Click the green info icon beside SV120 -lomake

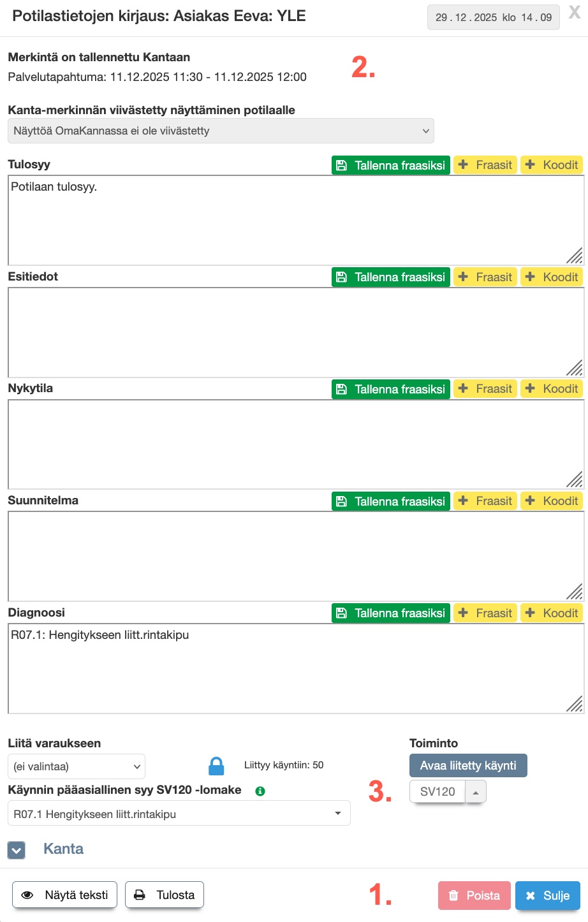pos(260,791)
